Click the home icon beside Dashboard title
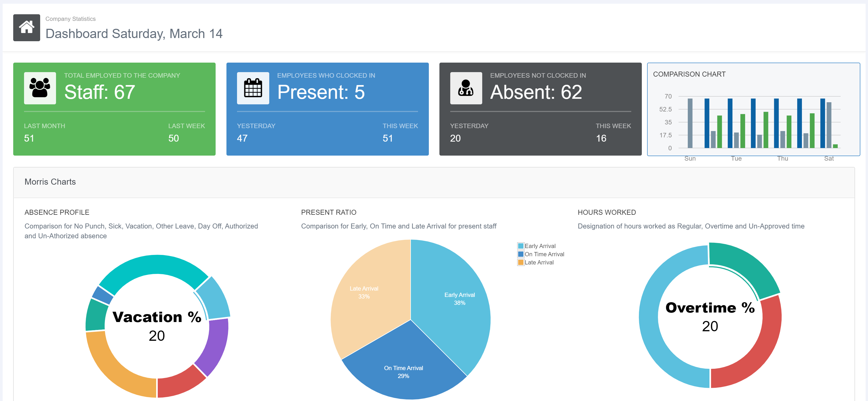868x401 pixels. [26, 27]
